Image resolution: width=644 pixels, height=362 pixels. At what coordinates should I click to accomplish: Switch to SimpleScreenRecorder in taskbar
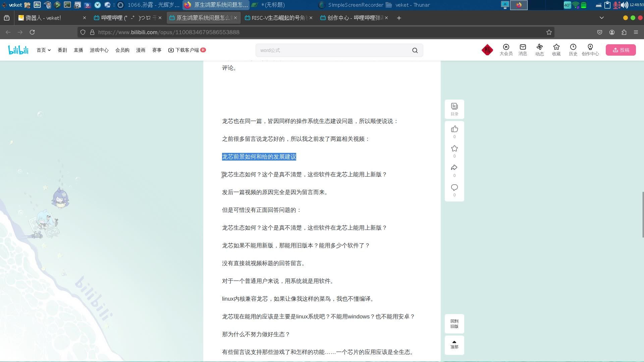(351, 5)
